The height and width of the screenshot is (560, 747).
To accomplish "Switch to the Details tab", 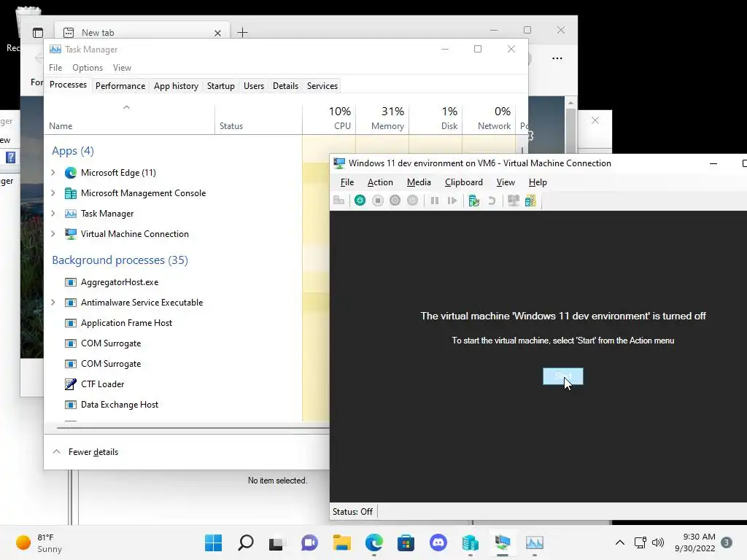I will (285, 86).
